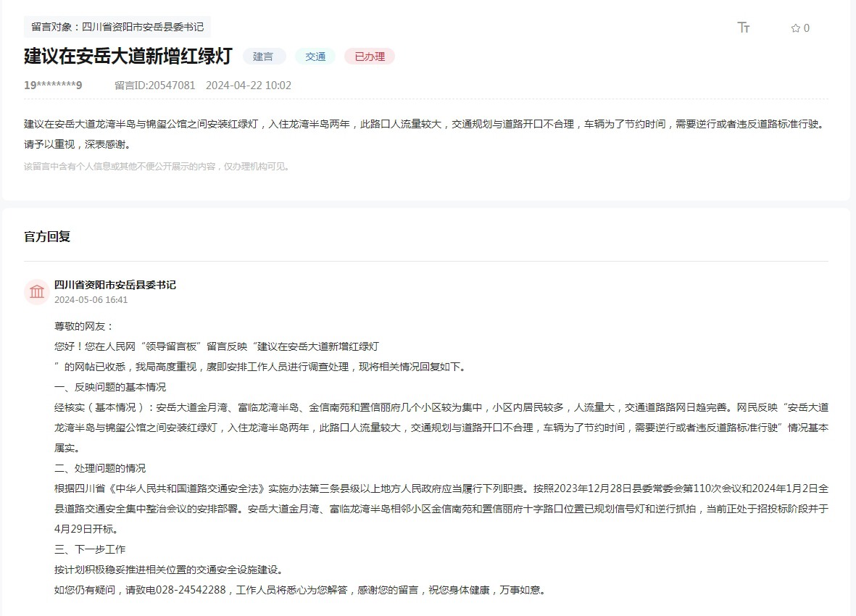Select the 建言 category tag
856x616 pixels.
[x=264, y=56]
